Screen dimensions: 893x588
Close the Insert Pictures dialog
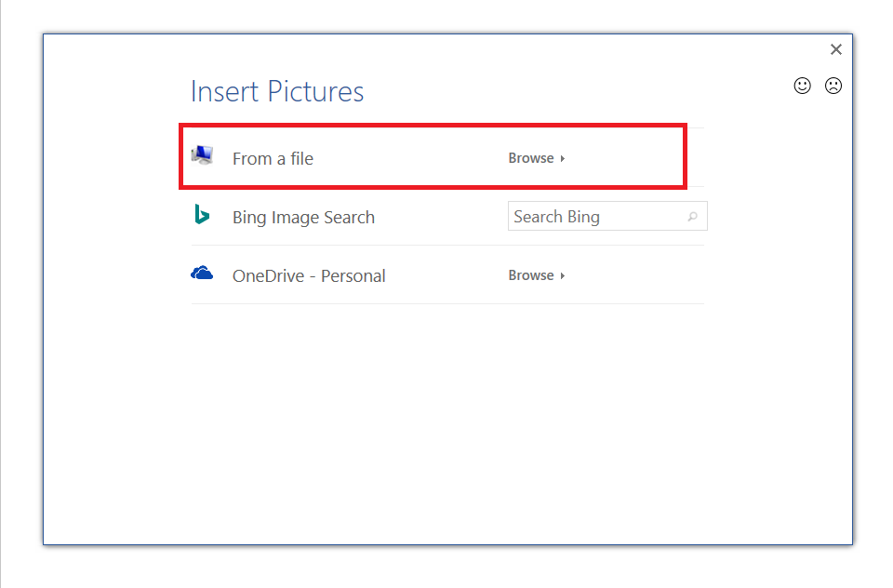[835, 49]
